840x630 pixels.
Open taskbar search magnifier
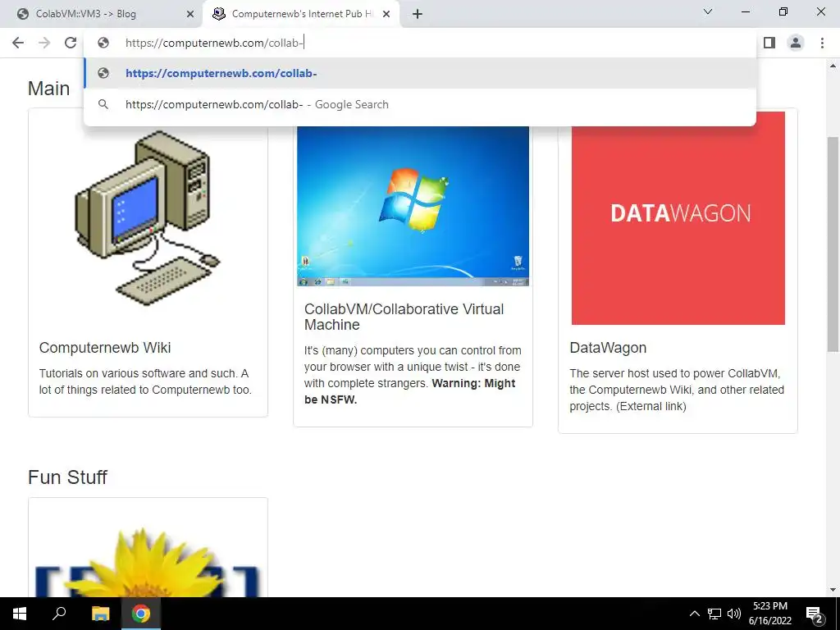(x=59, y=614)
